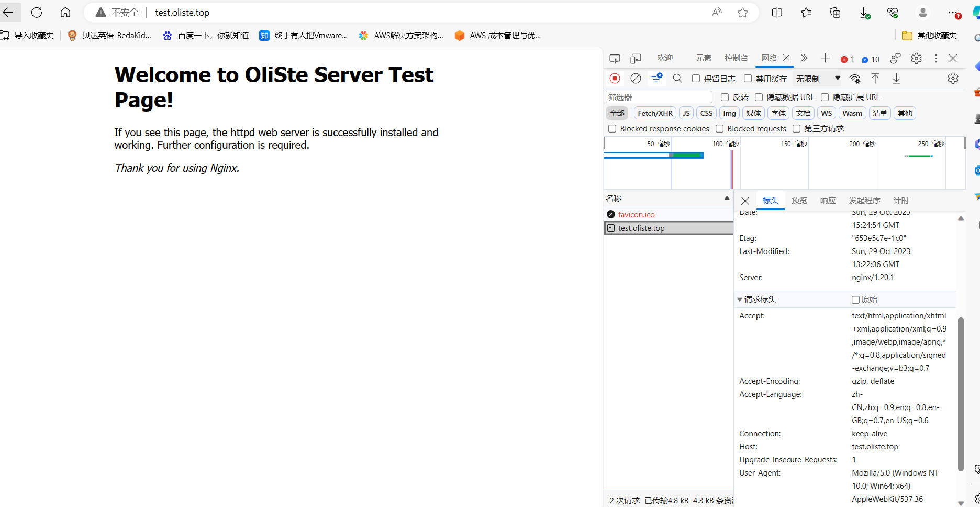980x507 pixels.
Task: Filter requests by Img type
Action: tap(729, 113)
